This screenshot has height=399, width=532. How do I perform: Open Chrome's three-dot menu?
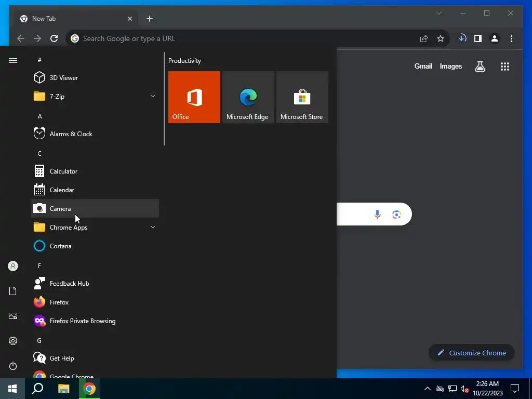[511, 38]
